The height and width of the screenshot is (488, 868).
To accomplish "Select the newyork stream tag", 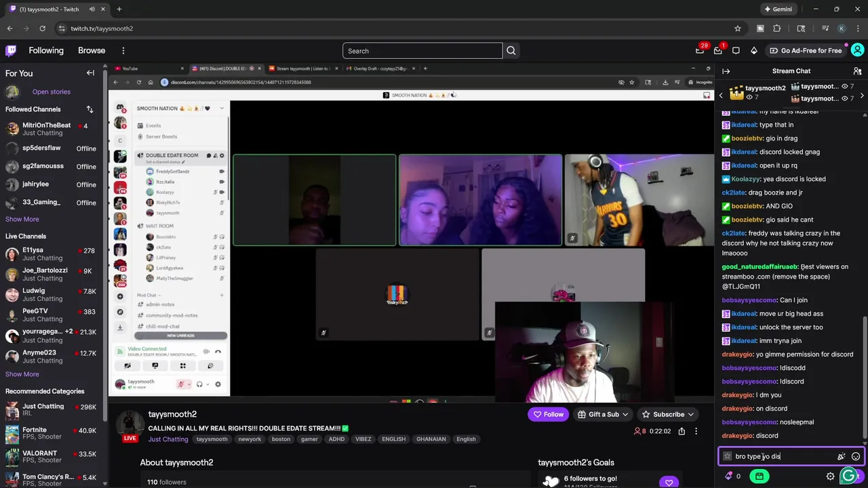I will point(249,439).
